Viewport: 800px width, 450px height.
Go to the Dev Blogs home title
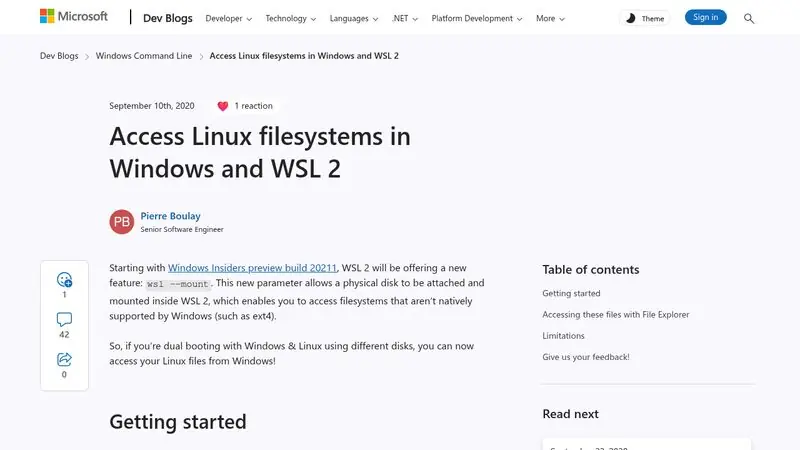(x=167, y=18)
